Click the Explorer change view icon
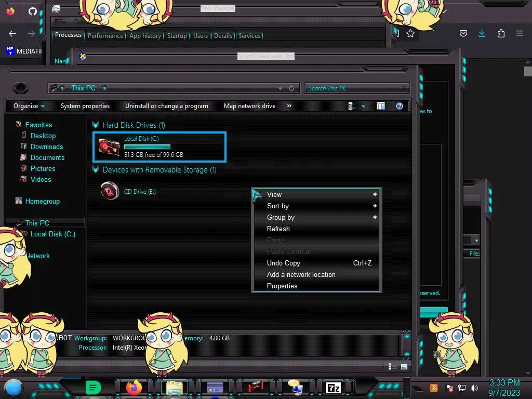This screenshot has width=532, height=399. click(x=352, y=106)
